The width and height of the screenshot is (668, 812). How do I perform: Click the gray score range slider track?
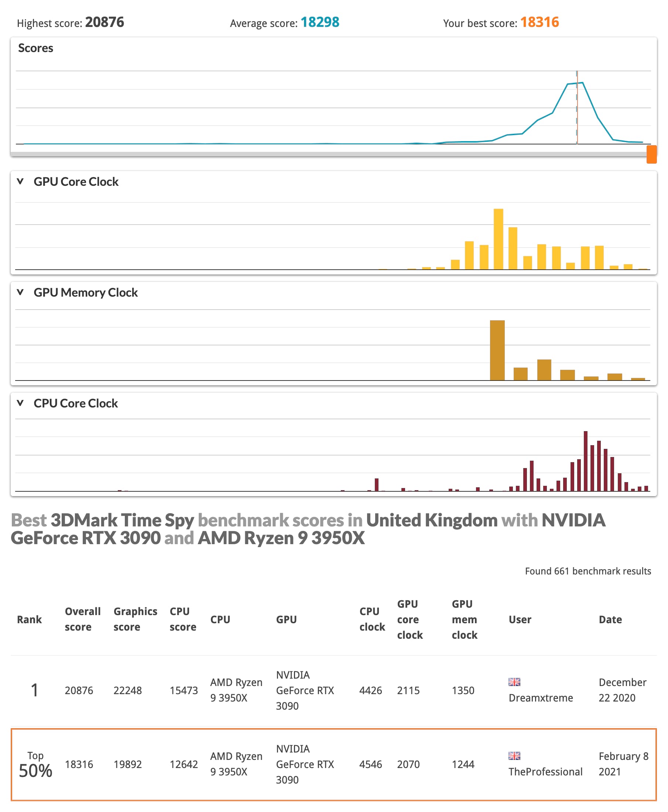coord(328,154)
